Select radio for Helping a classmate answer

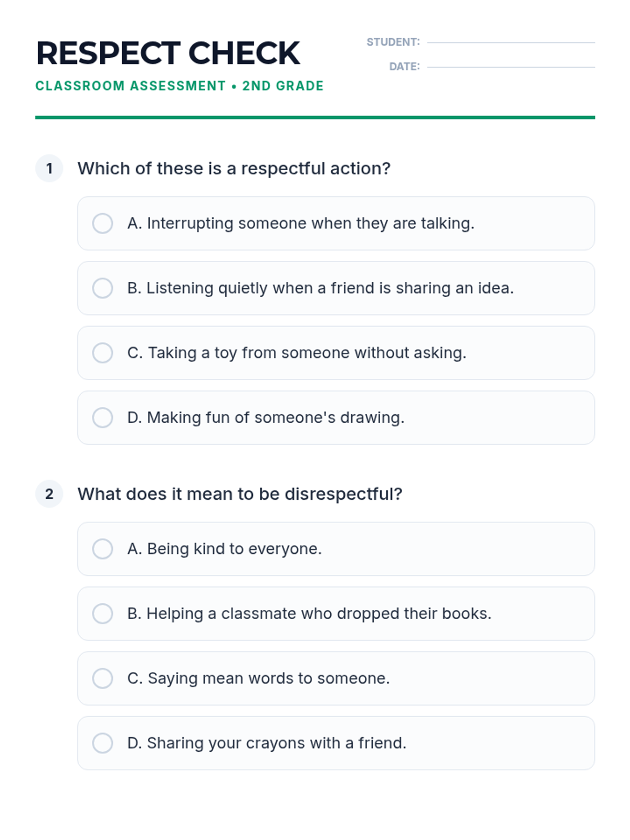click(102, 613)
